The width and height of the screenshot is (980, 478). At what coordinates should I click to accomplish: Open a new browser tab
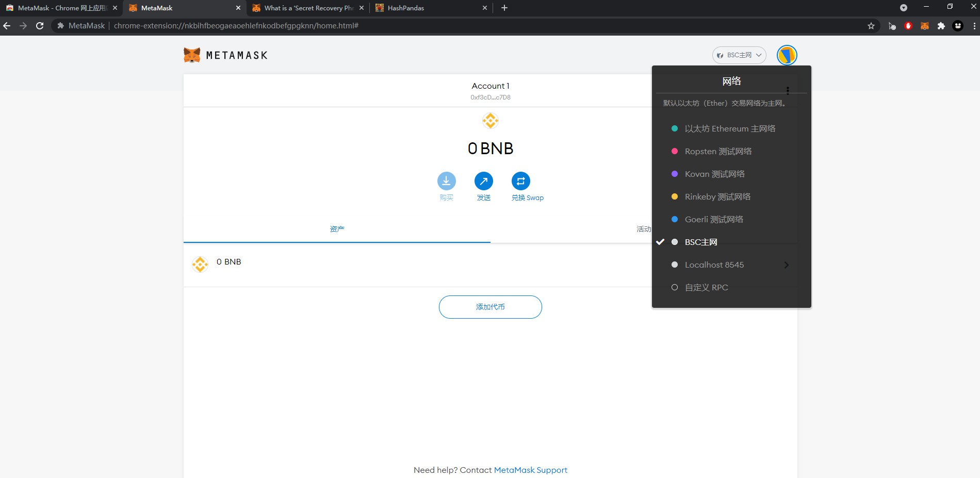pos(504,8)
